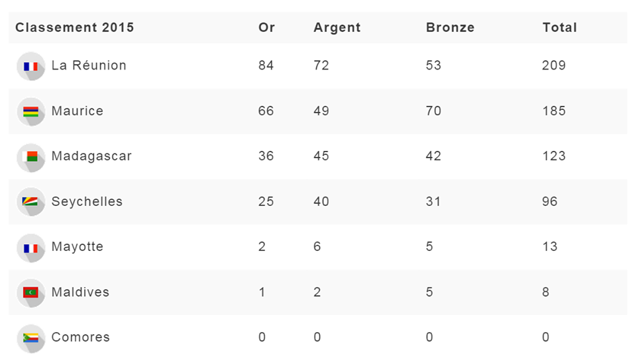The height and width of the screenshot is (364, 636).
Task: Click Maurice's bronze count of 70
Action: coord(433,111)
